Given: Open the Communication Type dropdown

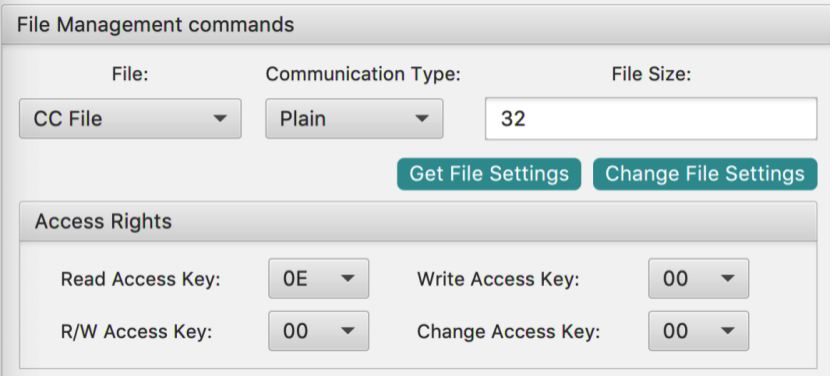Looking at the screenshot, I should pyautogui.click(x=354, y=118).
